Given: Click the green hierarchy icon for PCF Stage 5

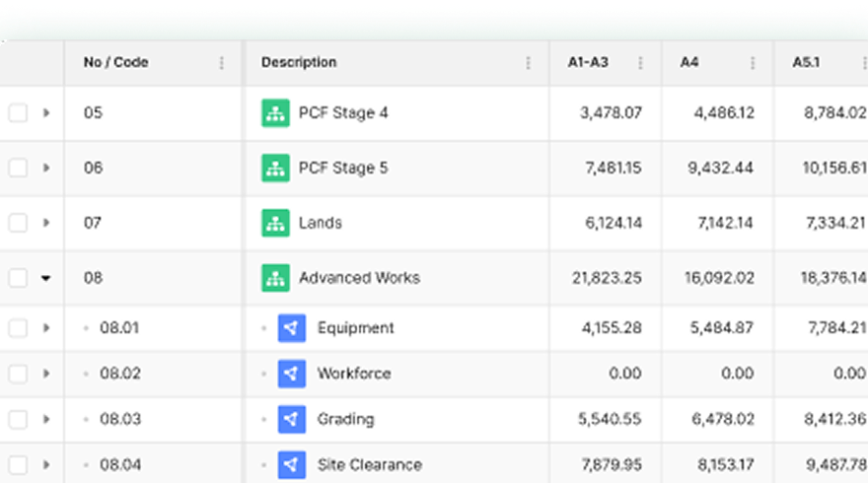Looking at the screenshot, I should point(275,168).
